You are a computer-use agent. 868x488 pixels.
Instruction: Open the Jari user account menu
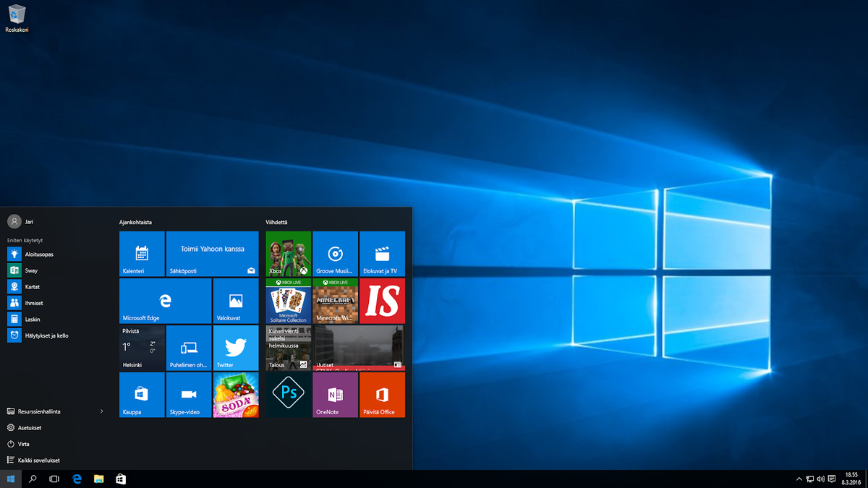22,221
